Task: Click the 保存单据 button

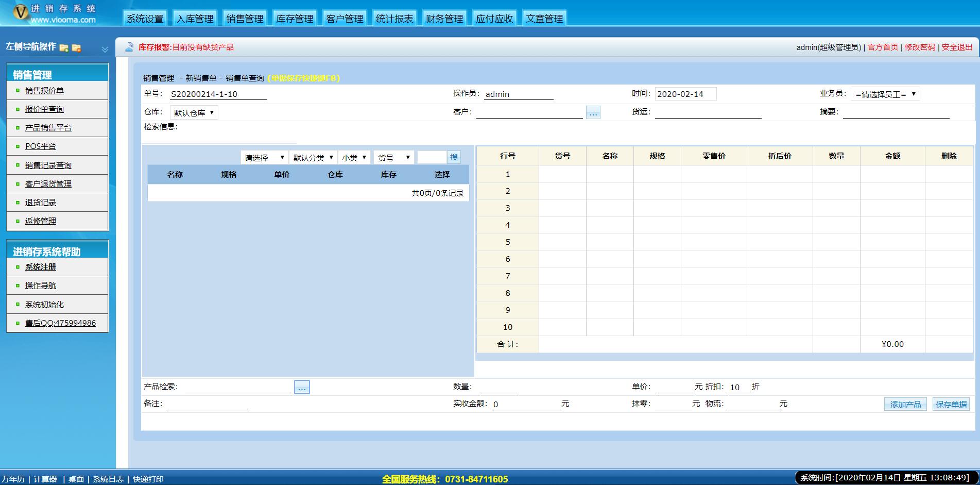Action: click(951, 404)
